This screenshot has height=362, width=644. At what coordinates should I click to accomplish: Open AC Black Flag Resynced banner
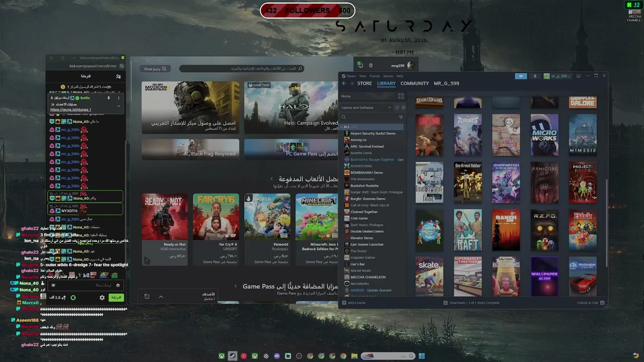(190, 149)
